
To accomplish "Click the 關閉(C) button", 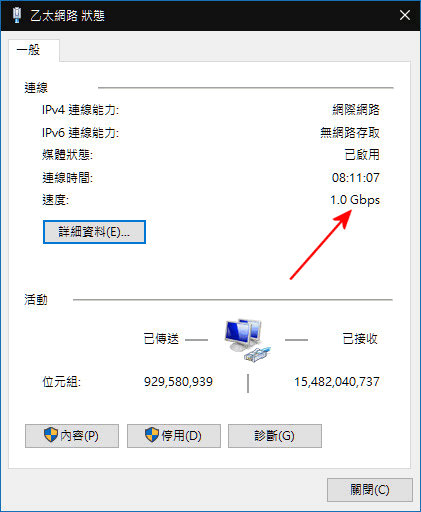I will pos(370,490).
